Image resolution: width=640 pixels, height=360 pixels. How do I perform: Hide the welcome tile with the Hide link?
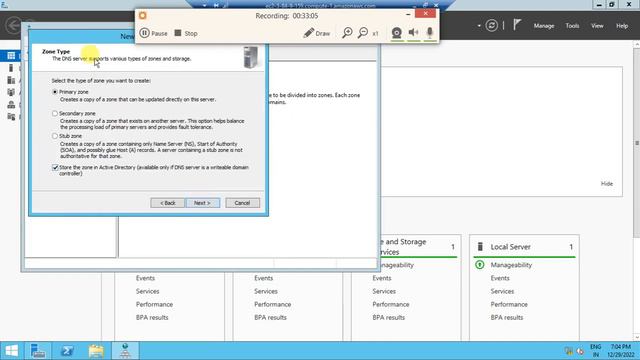tap(607, 184)
